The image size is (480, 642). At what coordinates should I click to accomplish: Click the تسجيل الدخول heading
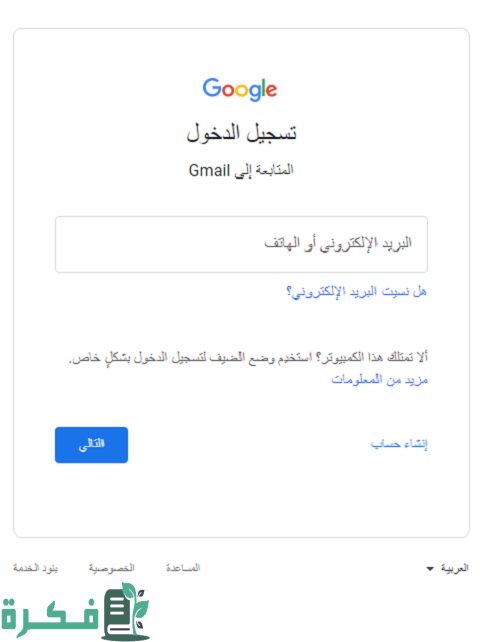coord(241,133)
